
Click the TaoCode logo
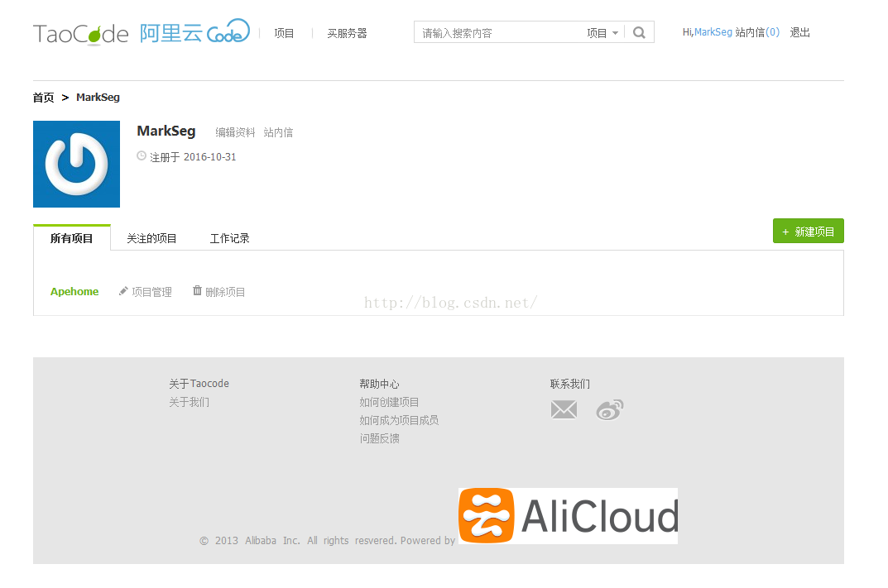point(80,34)
